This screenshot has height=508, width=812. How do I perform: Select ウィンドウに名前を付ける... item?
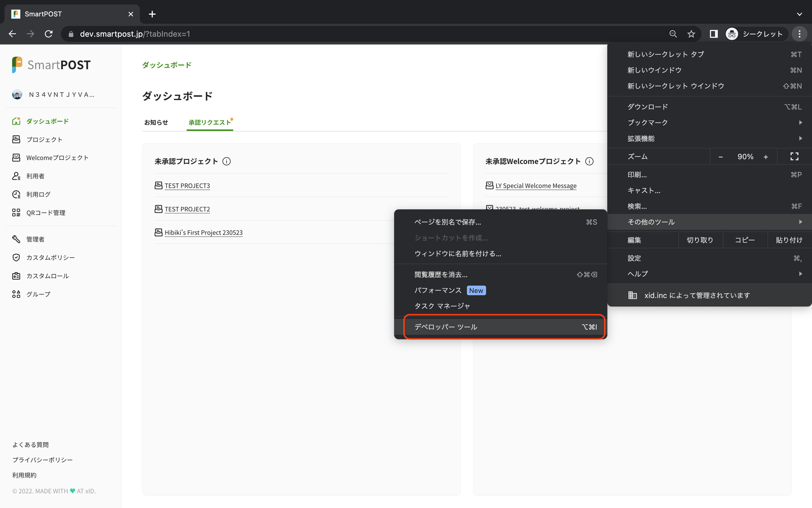coord(501,254)
